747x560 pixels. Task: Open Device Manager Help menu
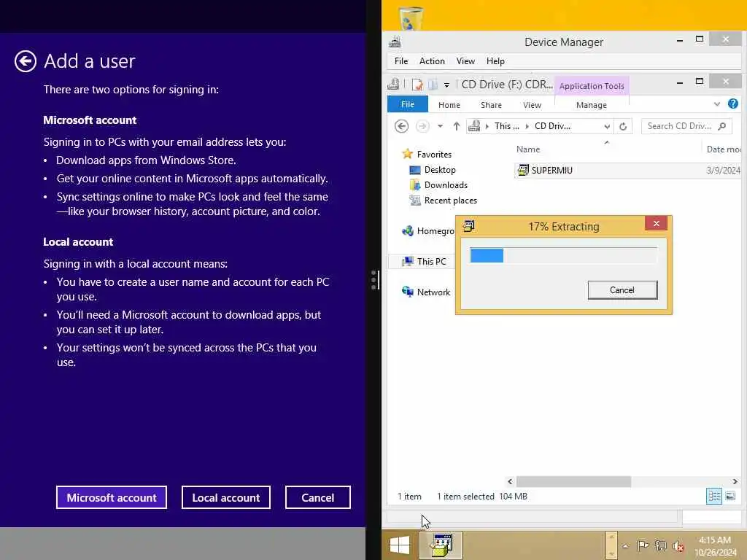(495, 61)
